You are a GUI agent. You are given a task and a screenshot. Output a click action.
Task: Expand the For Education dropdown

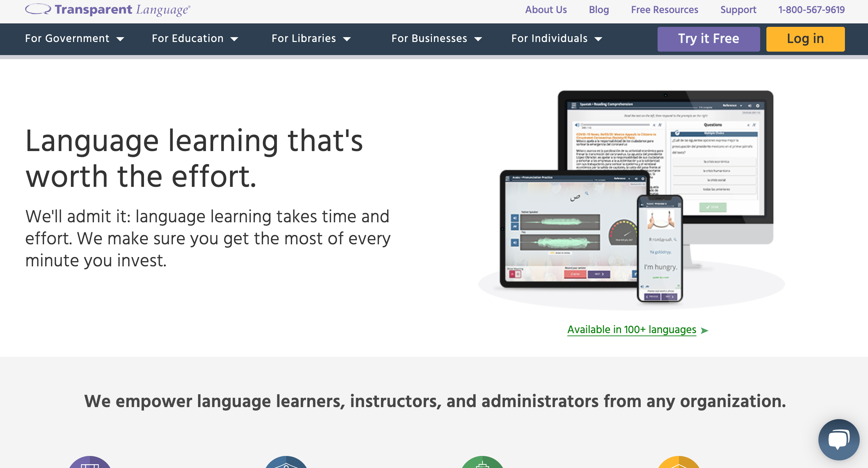pos(195,39)
